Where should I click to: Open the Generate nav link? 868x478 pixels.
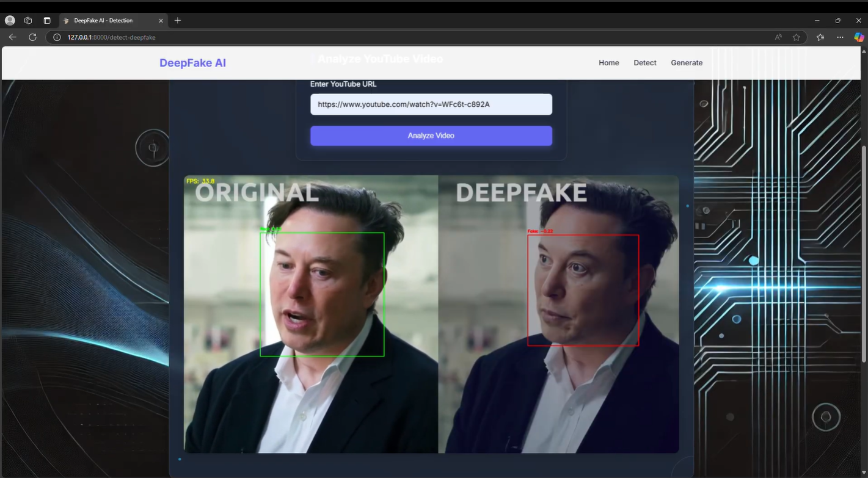(687, 63)
